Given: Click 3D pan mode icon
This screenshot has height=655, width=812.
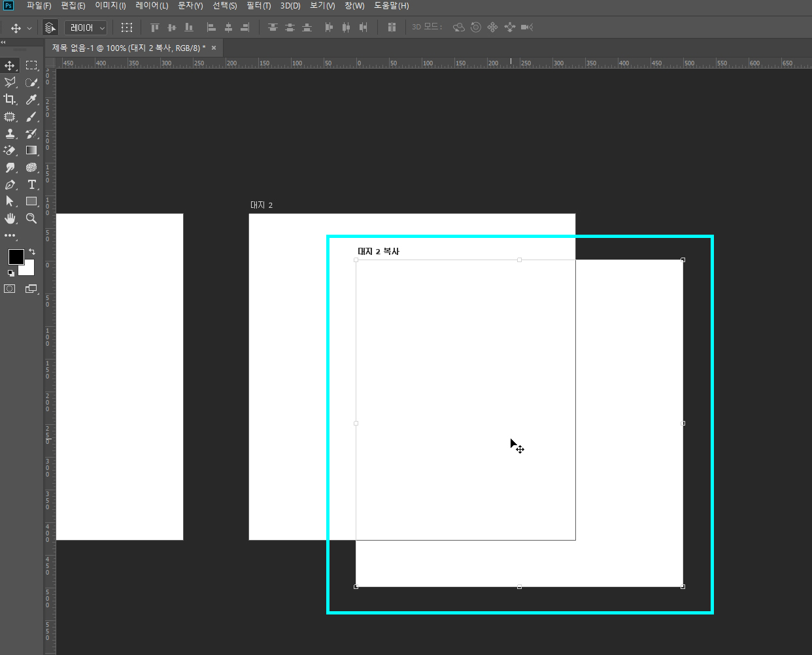Looking at the screenshot, I should pos(493,27).
